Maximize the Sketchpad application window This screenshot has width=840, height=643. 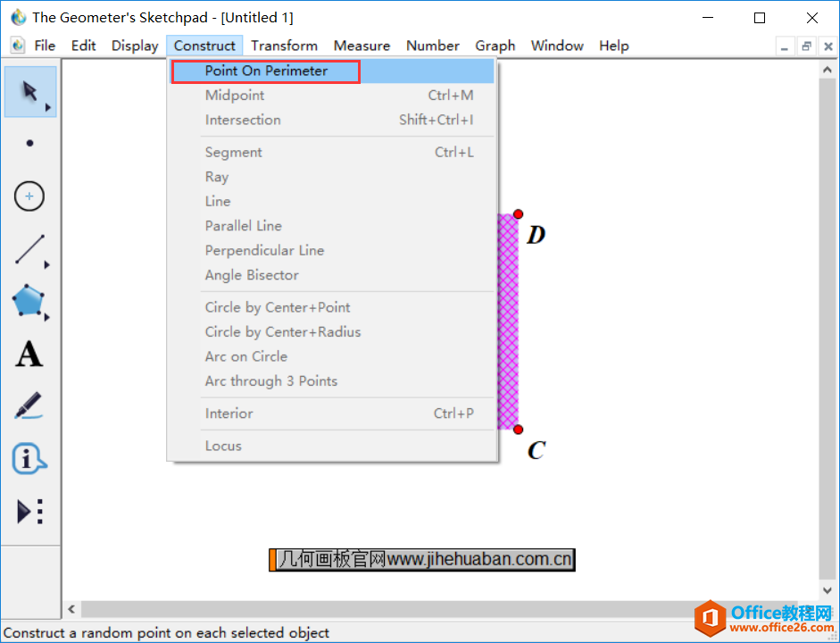coord(759,18)
